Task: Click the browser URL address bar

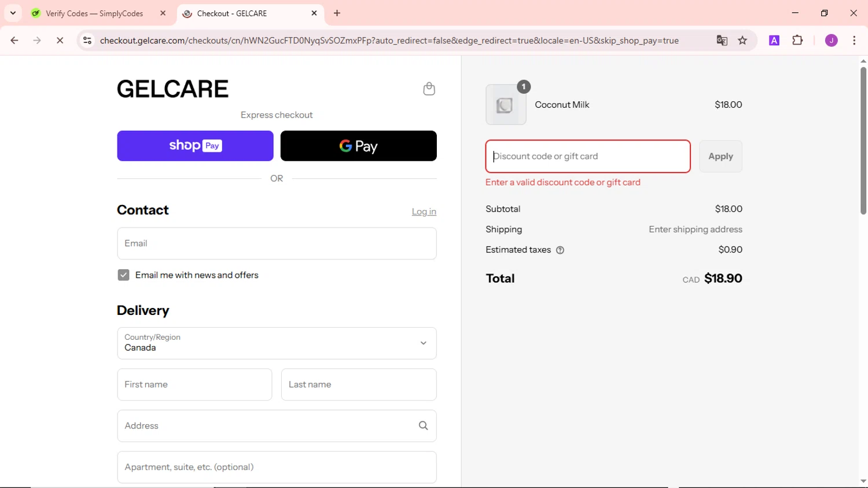Action: (x=389, y=41)
